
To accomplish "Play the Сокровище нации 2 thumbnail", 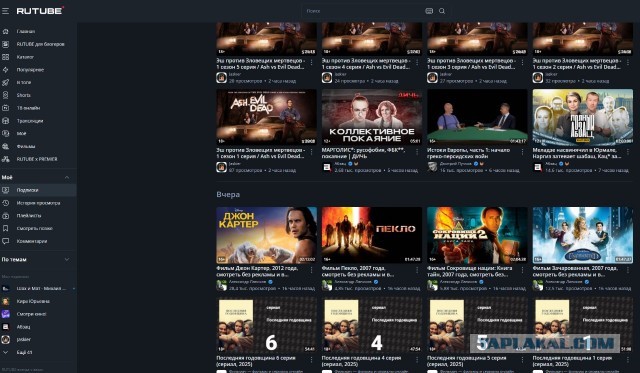I will tap(477, 235).
